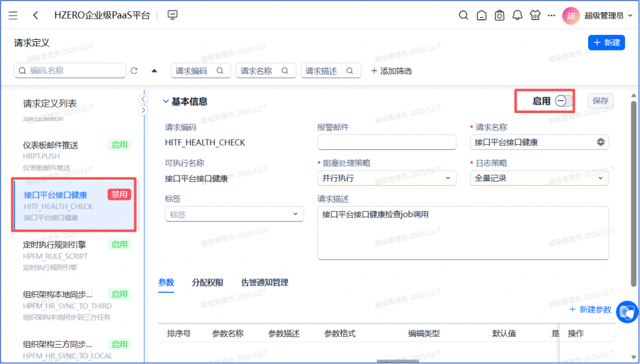Viewport: 640px width, 364px height.
Task: Collapse the 基本信息 section
Action: [x=166, y=101]
